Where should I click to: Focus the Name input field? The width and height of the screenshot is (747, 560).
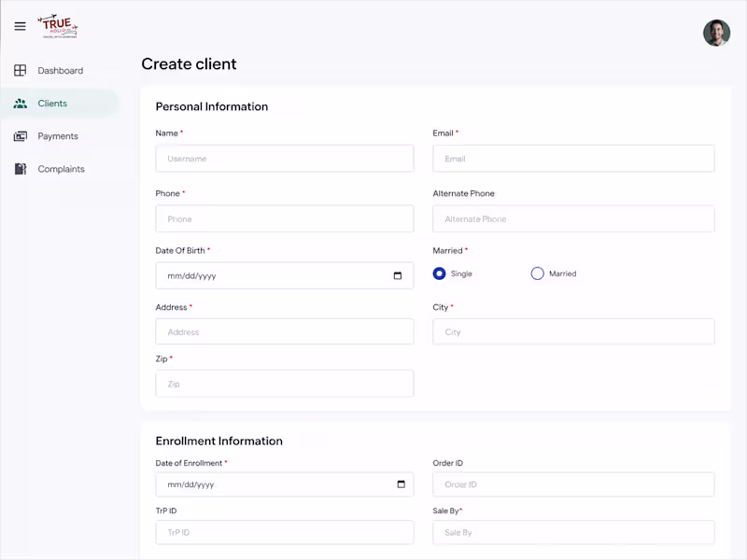(285, 159)
